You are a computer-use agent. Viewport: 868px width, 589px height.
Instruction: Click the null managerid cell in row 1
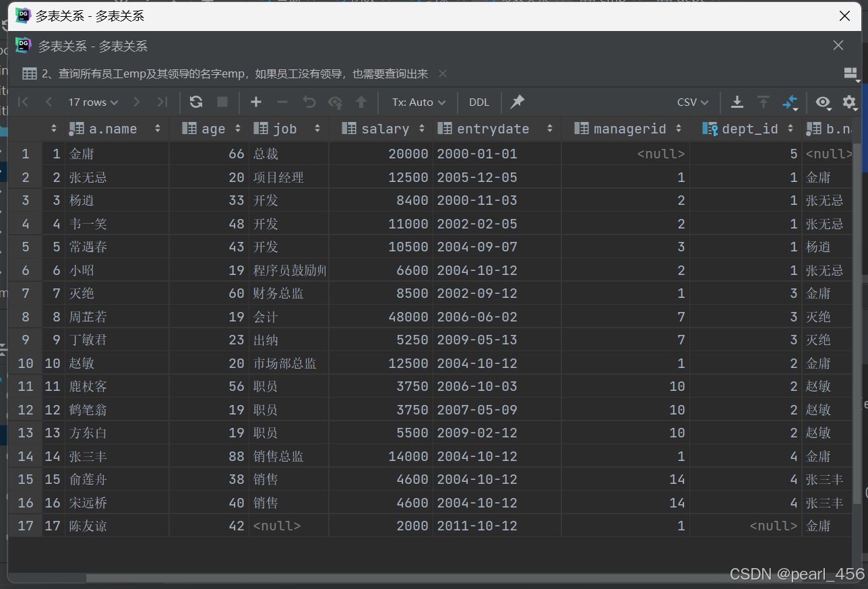pos(625,154)
